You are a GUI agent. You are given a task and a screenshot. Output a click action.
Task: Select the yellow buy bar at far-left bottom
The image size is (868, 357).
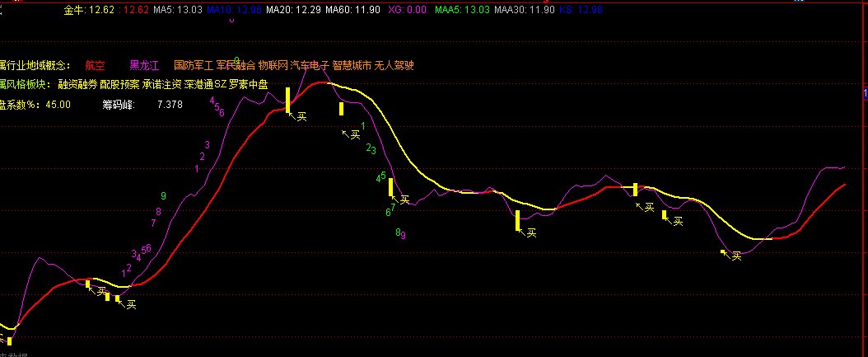point(9,340)
